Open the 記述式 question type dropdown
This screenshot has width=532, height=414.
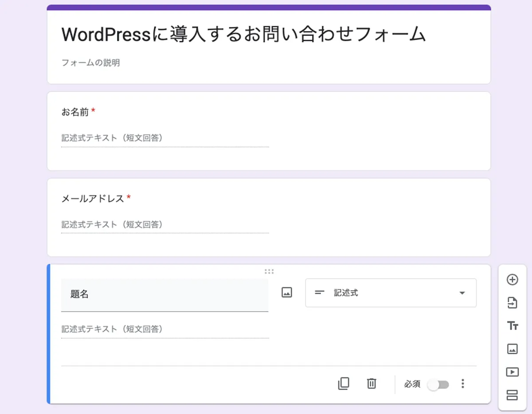coord(391,293)
